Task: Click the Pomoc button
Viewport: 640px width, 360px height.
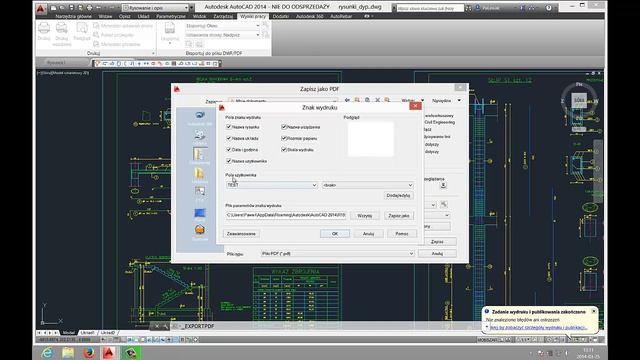Action: click(402, 234)
